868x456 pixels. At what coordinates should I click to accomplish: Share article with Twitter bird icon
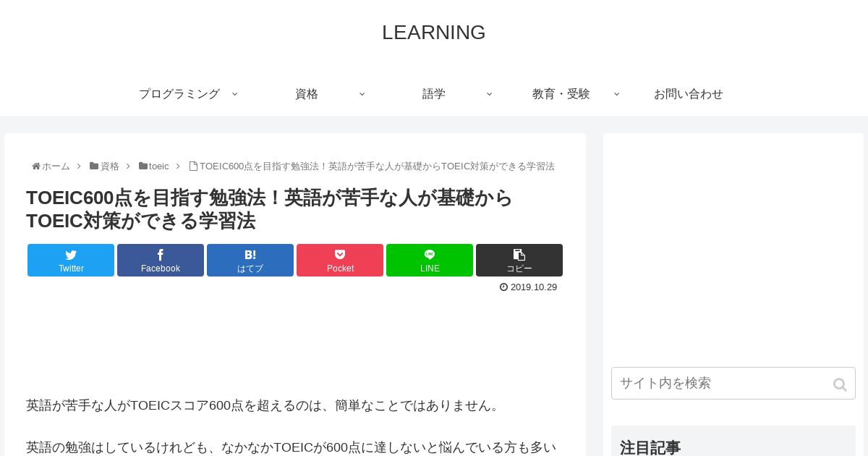[71, 255]
